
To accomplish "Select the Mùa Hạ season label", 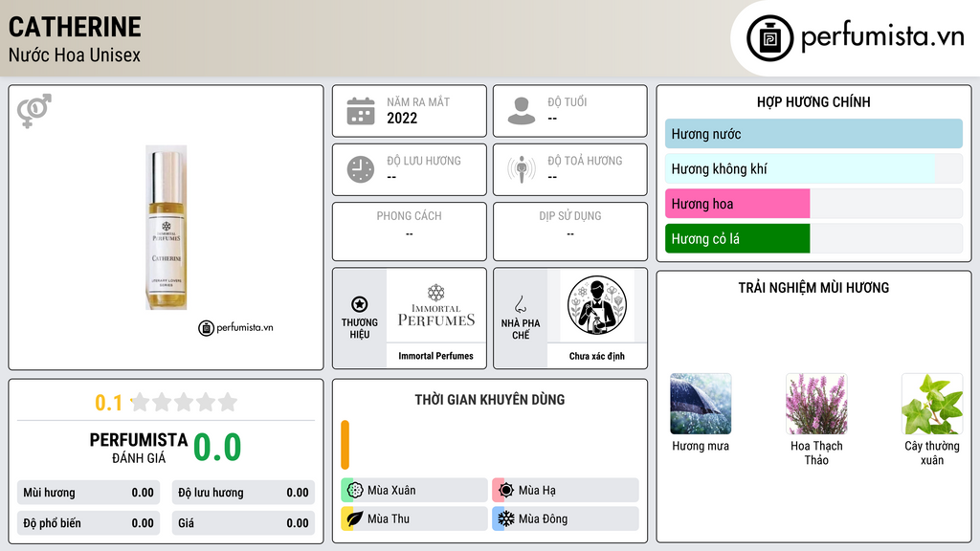I will coord(537,491).
